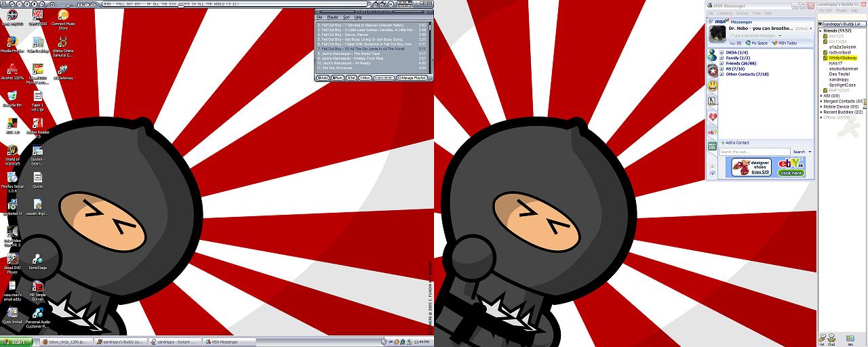Click the Windows Start button
This screenshot has width=868, height=347.
click(x=15, y=342)
